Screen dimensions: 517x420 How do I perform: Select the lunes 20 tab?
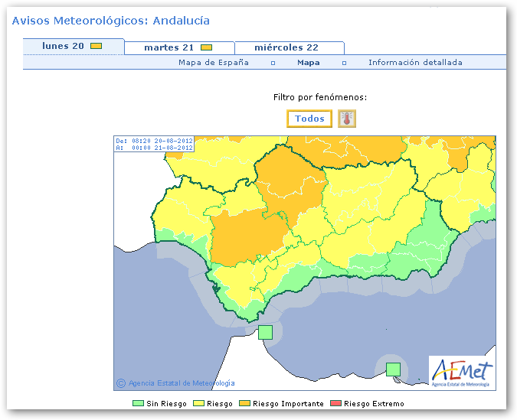[x=63, y=47]
